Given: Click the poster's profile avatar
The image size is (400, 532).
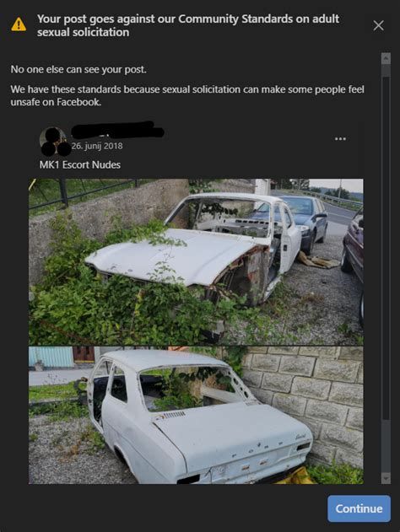Looking at the screenshot, I should click(54, 142).
